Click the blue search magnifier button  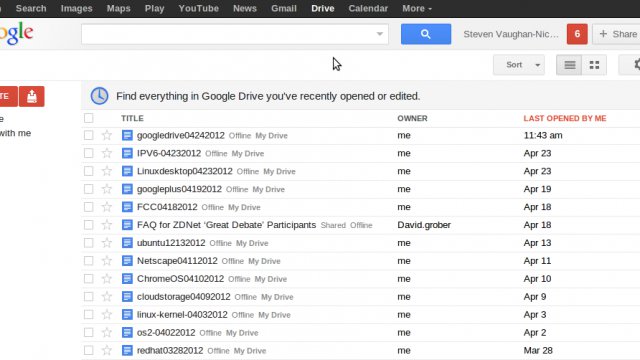pos(426,34)
